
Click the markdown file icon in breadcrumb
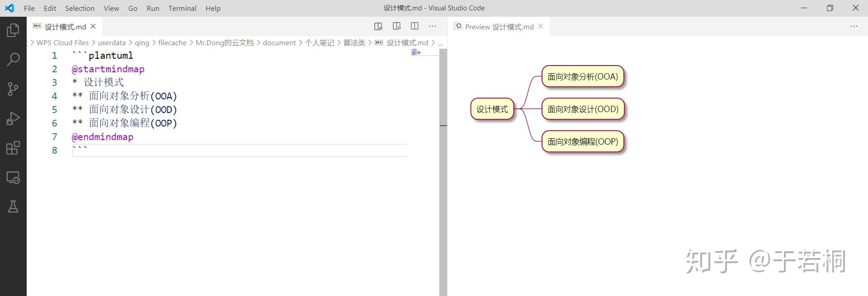(379, 42)
